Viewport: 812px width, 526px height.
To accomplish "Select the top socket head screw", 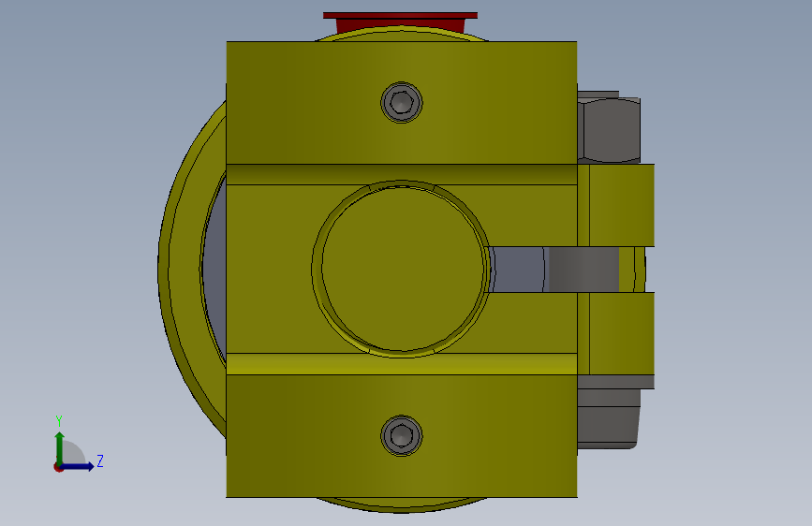I will pos(402,102).
